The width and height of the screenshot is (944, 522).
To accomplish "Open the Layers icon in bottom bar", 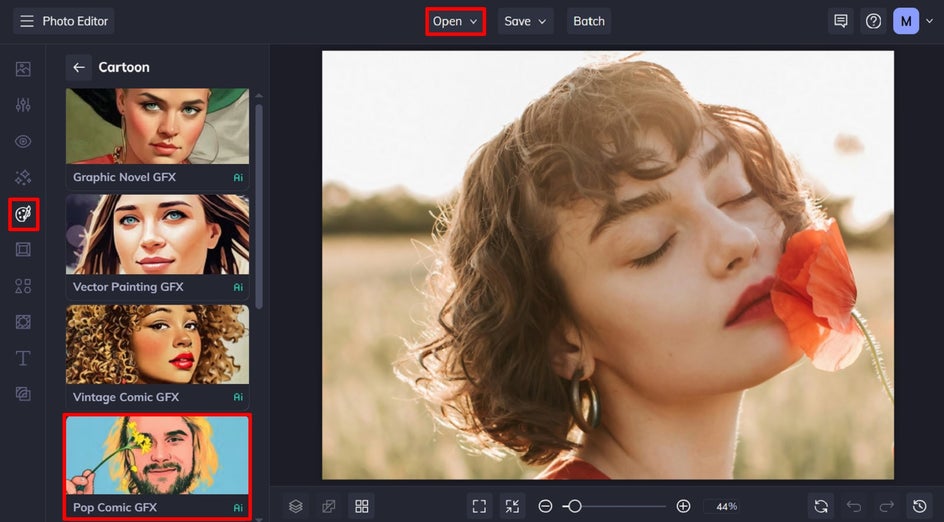I will (x=295, y=506).
